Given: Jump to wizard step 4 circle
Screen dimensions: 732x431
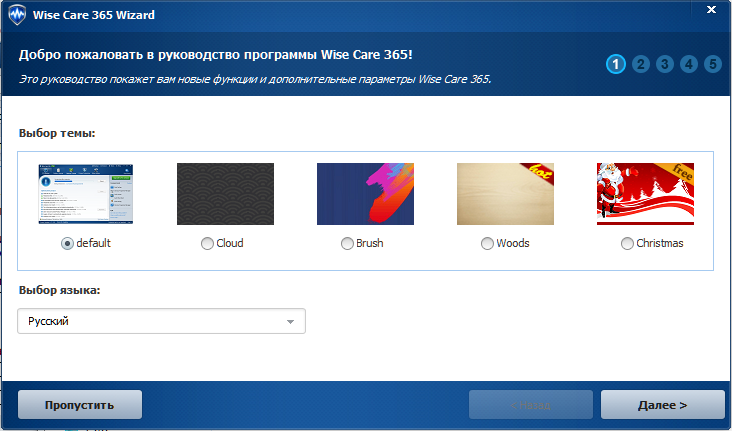Looking at the screenshot, I should pyautogui.click(x=689, y=64).
